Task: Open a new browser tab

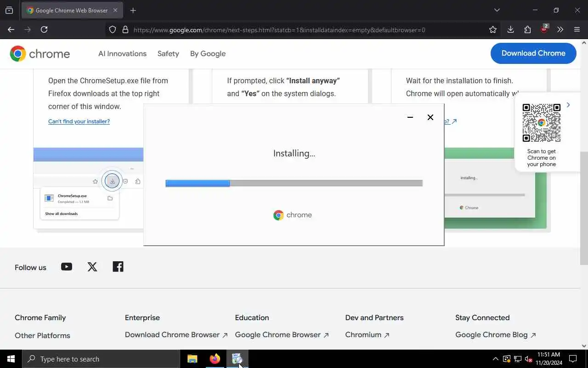Action: point(133,10)
